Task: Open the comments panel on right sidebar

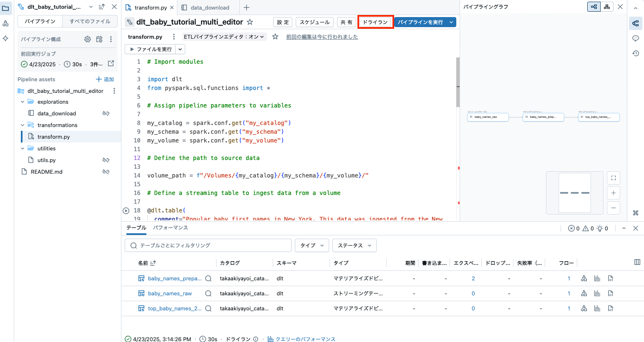Action: (x=635, y=38)
